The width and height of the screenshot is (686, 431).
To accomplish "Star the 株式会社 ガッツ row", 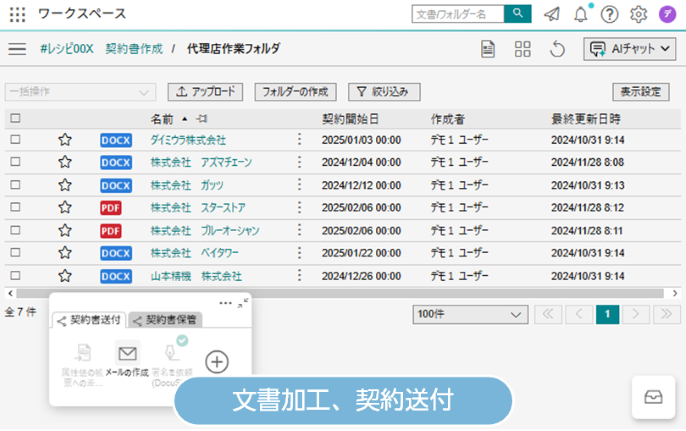I will pyautogui.click(x=65, y=185).
